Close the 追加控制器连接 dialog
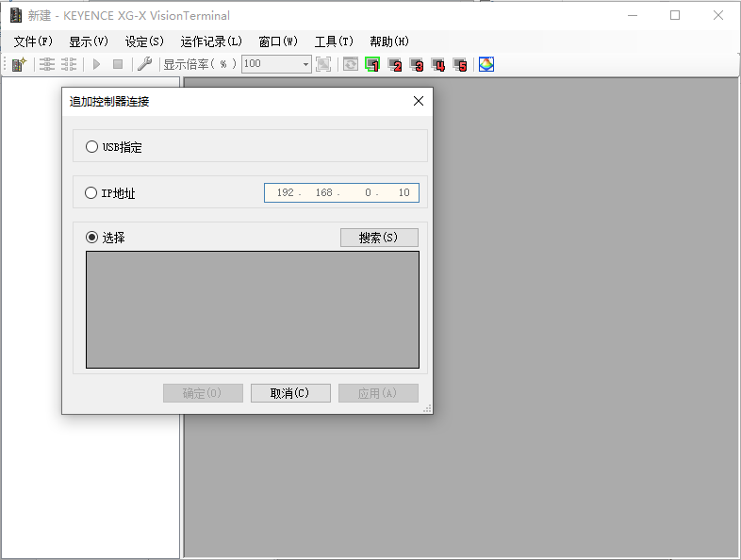The height and width of the screenshot is (560, 741). (x=419, y=101)
